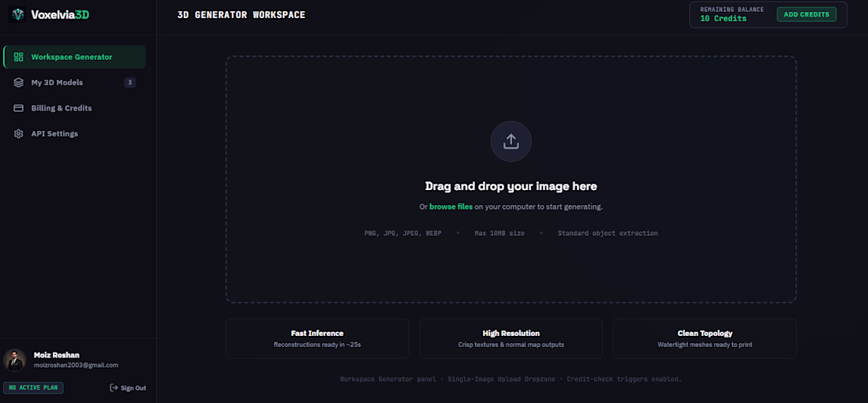The image size is (868, 403).
Task: Click the Voxelvia3D logo icon
Action: (x=18, y=14)
